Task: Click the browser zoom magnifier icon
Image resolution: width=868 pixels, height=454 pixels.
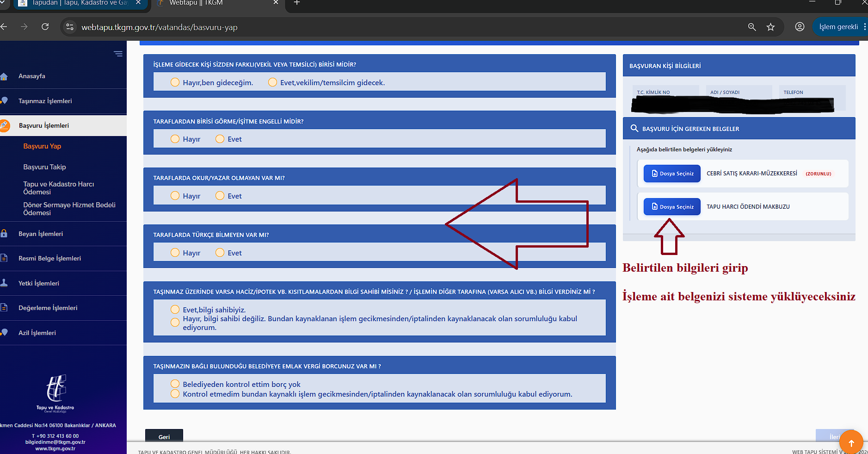Action: pyautogui.click(x=752, y=27)
